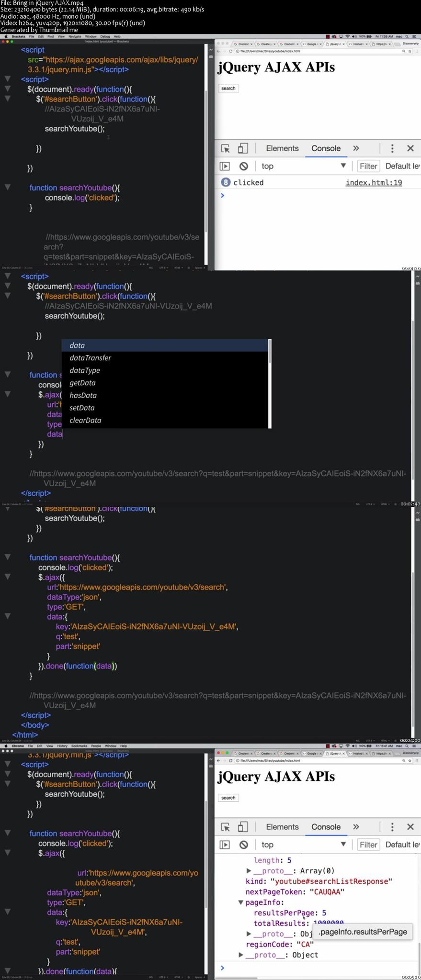Collapse the pageInfo object in console

[241, 902]
